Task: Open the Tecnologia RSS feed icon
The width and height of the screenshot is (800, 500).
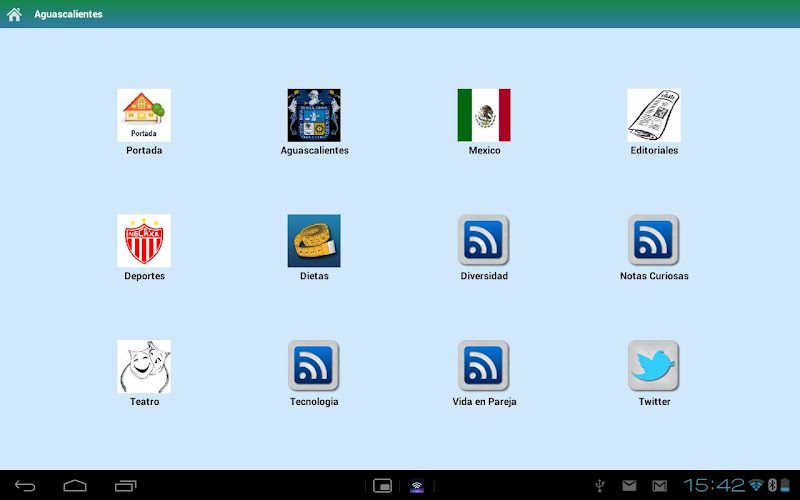Action: tap(314, 366)
